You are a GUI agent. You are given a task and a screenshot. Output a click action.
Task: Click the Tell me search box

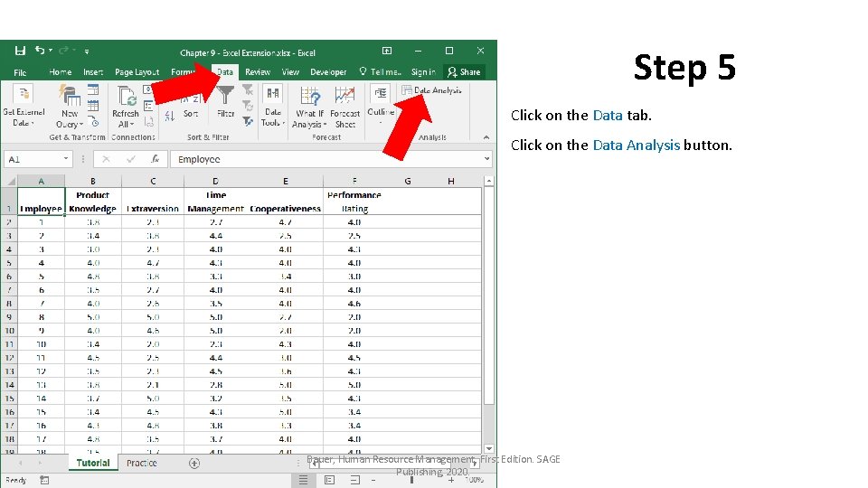(380, 72)
